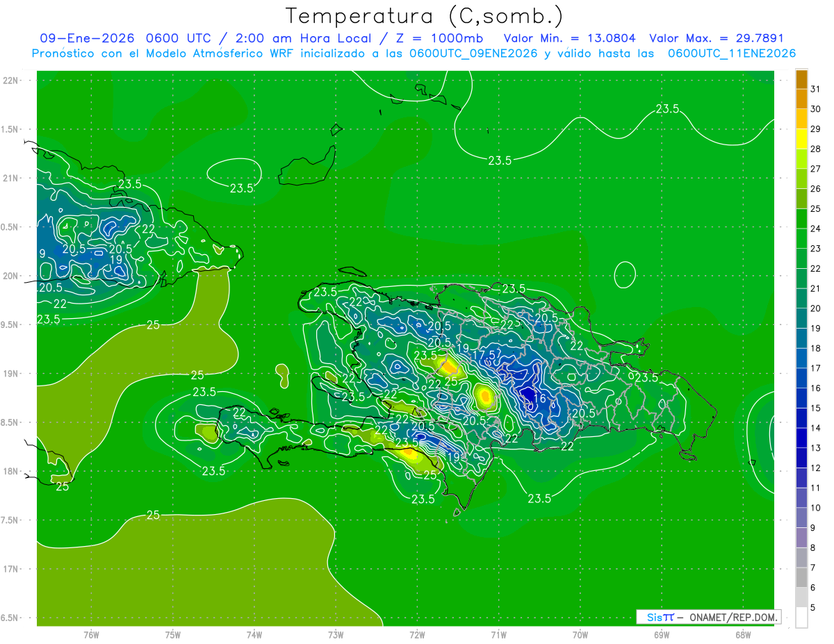The image size is (834, 644).
Task: Click the 71W longitude axis label
Action: tap(498, 634)
